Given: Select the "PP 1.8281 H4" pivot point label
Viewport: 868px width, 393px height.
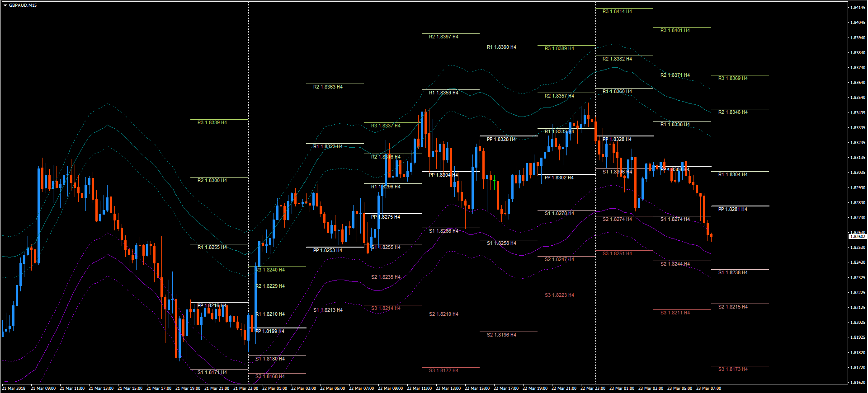Looking at the screenshot, I should click(x=732, y=210).
